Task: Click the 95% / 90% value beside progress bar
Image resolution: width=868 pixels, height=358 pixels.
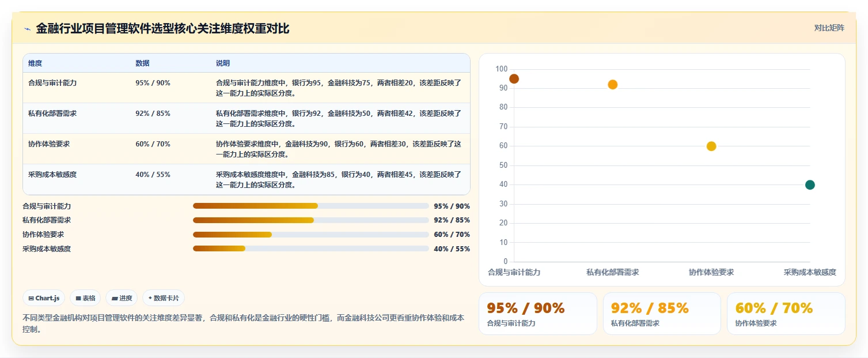Action: click(452, 206)
